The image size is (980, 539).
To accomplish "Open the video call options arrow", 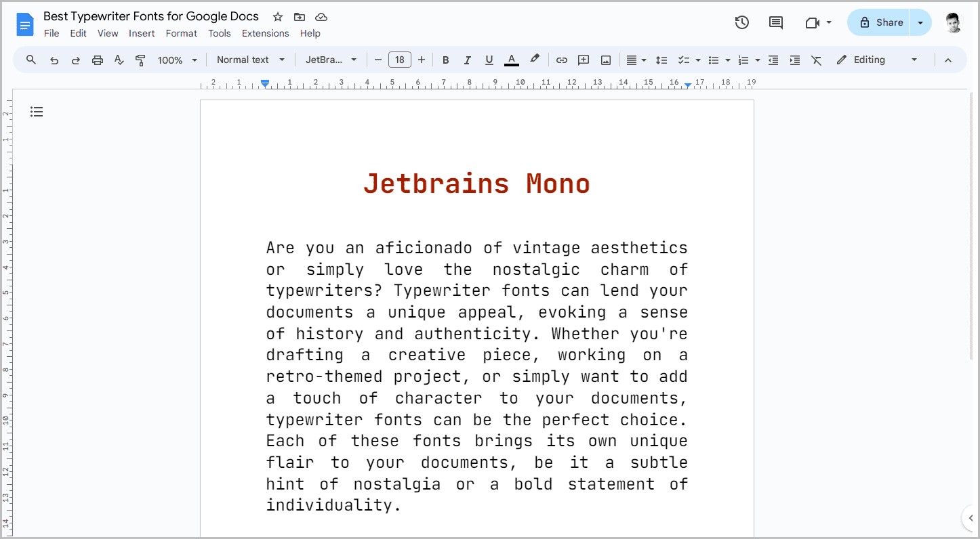I will coord(829,22).
